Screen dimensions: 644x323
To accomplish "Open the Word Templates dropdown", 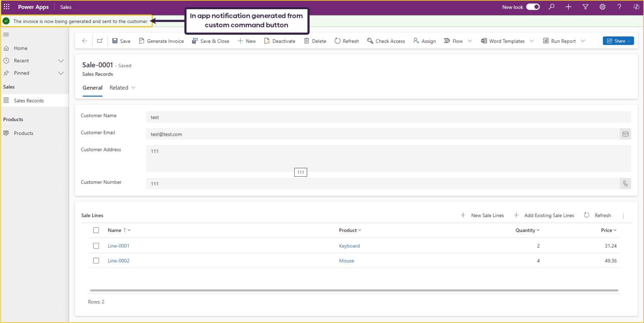I will (x=532, y=41).
